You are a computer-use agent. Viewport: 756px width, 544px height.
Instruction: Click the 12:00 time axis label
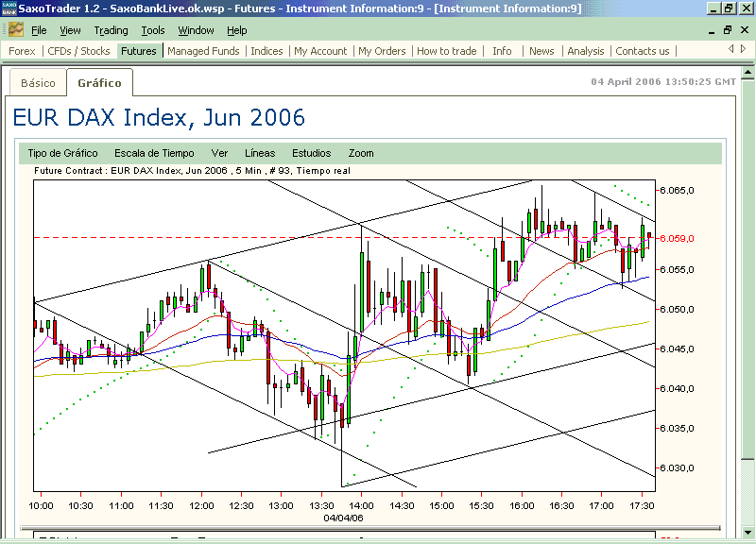click(201, 506)
